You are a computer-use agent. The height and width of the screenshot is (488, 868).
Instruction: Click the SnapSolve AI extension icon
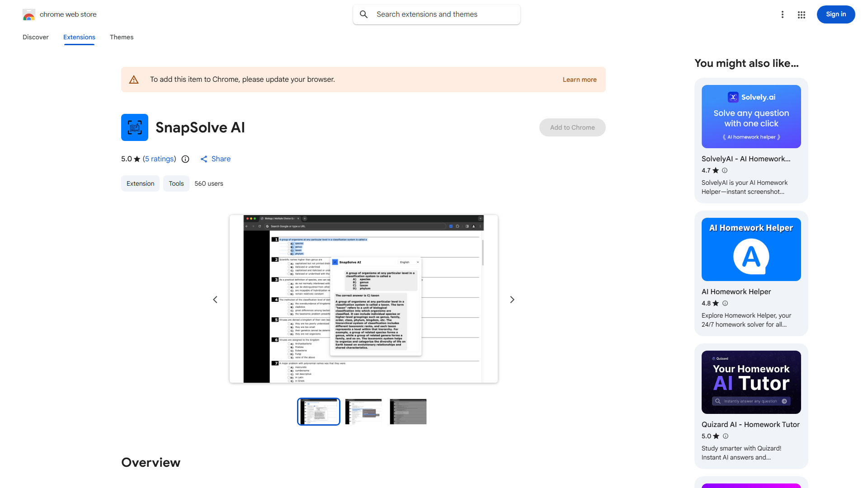pos(135,127)
